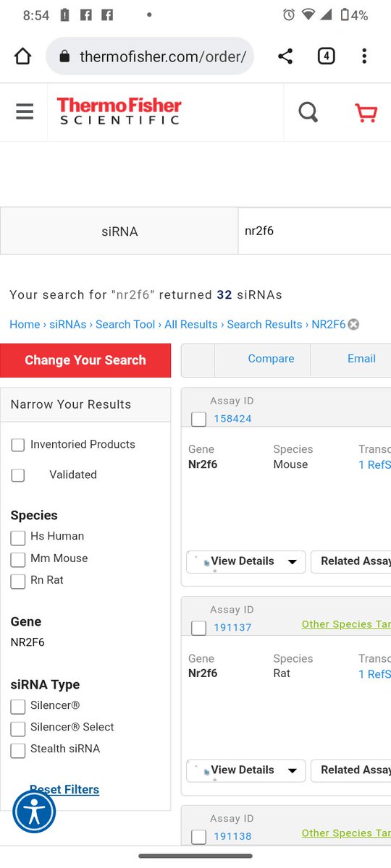This screenshot has height=868, width=391.
Task: Remove the NR2F6 breadcrumb filter
Action: pyautogui.click(x=353, y=324)
